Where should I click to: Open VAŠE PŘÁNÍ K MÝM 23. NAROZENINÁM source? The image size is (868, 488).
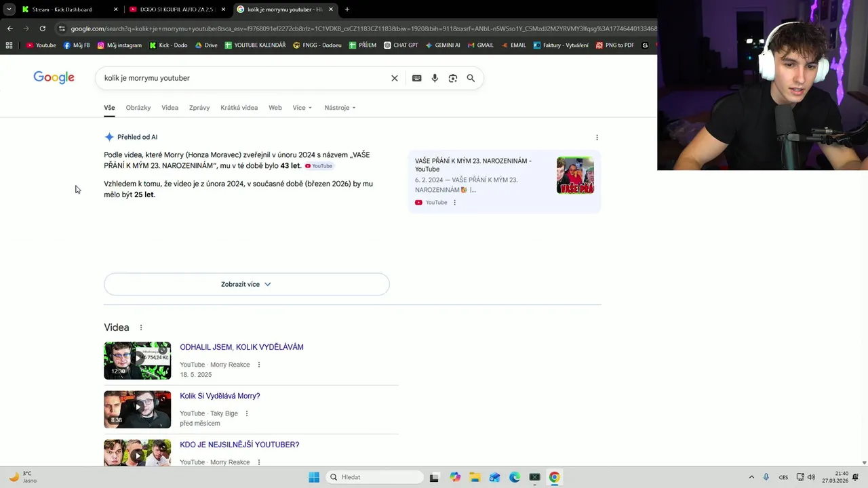(x=473, y=165)
